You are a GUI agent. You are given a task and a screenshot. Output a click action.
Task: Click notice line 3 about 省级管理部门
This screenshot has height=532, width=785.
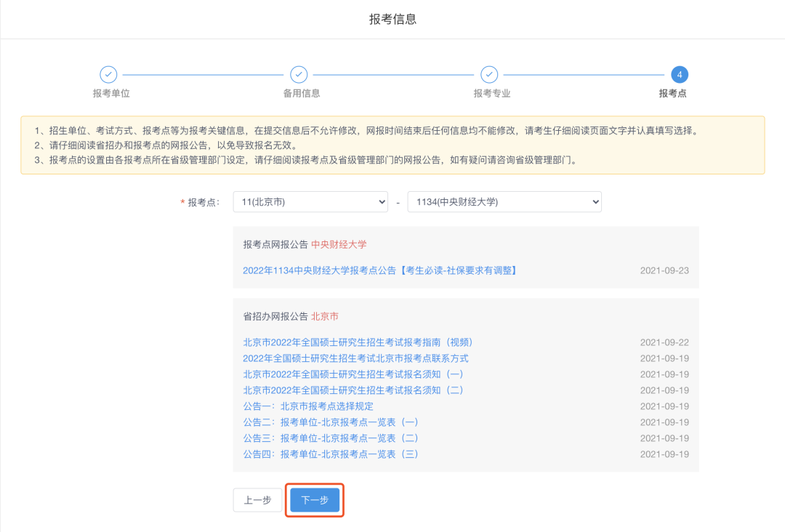pos(307,160)
